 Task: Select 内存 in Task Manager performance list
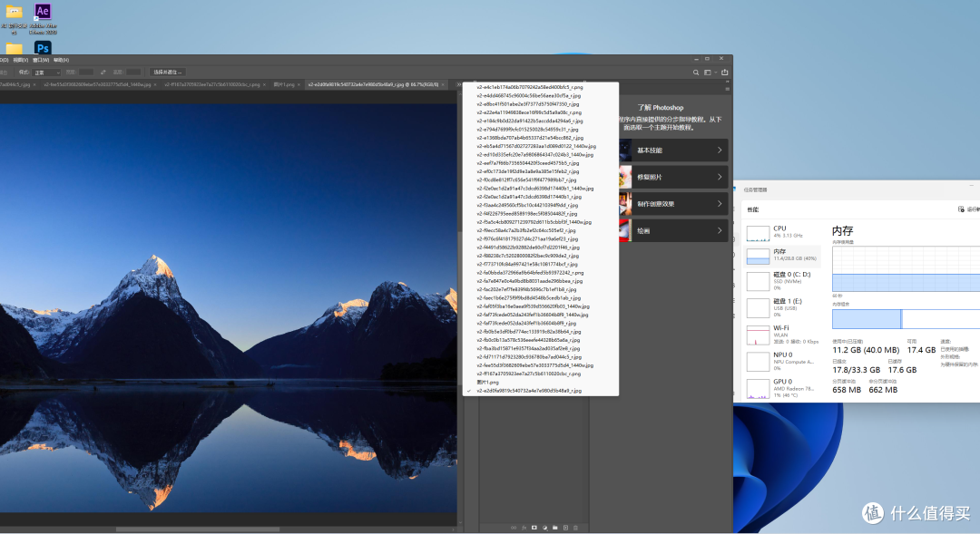782,255
